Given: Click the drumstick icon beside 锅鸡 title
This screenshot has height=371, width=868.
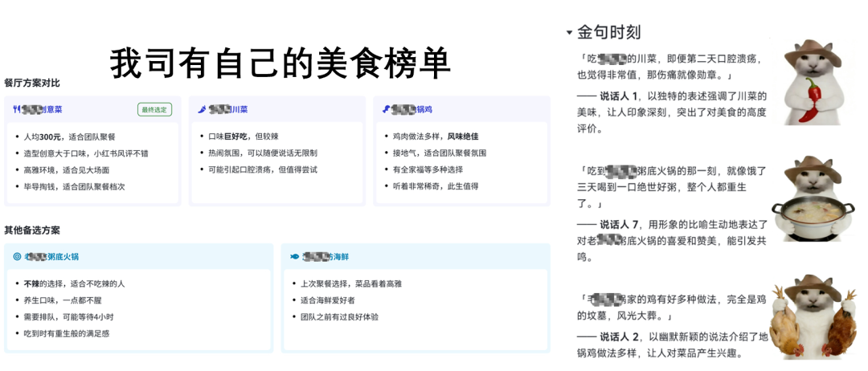Looking at the screenshot, I should [x=387, y=109].
